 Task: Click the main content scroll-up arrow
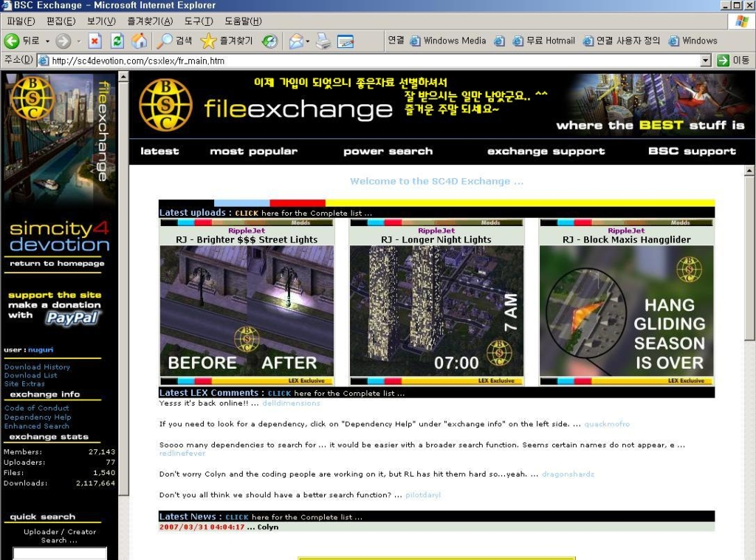(x=749, y=170)
